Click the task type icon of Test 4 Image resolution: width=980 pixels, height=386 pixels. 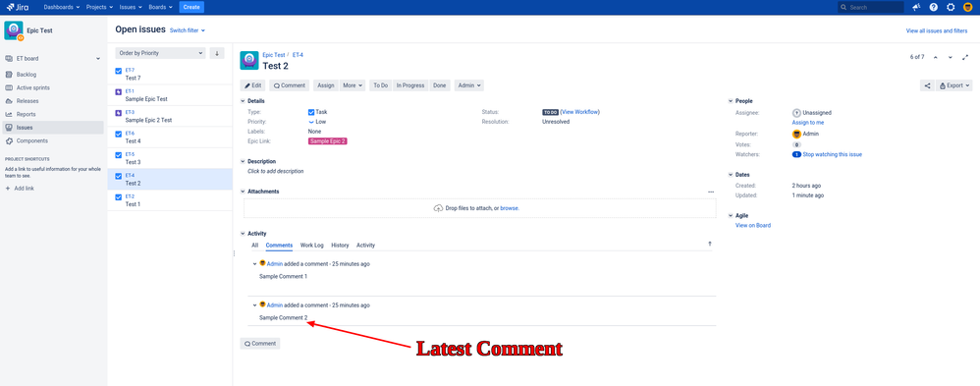click(119, 134)
